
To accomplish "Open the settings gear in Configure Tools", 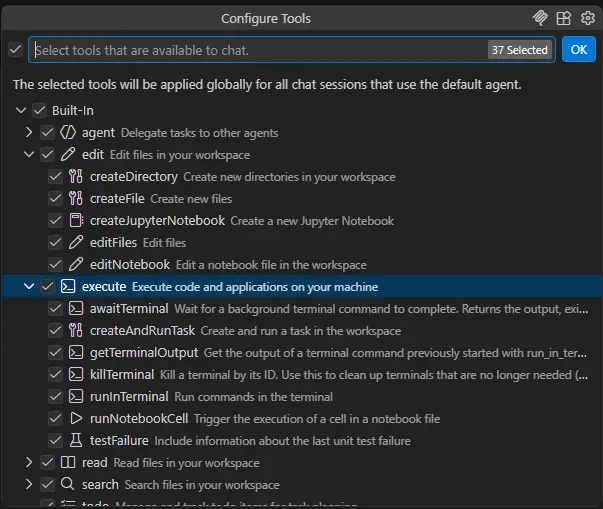I will 587,18.
